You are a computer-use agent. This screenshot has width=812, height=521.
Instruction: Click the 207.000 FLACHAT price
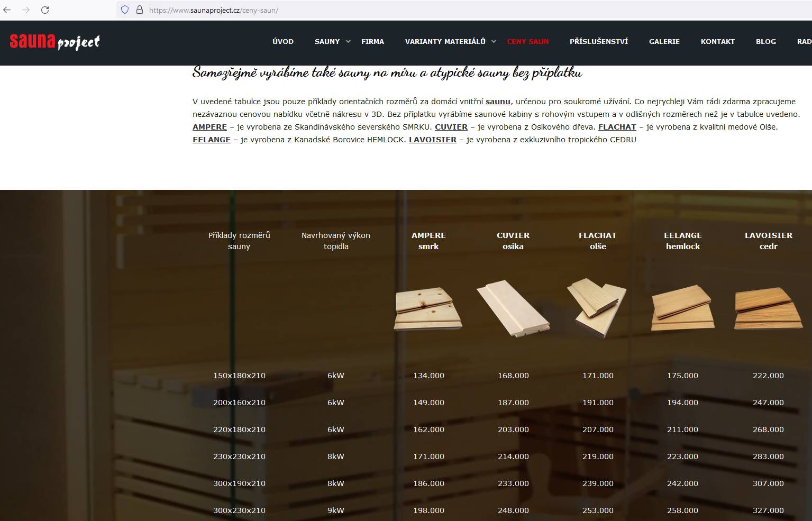tap(598, 429)
